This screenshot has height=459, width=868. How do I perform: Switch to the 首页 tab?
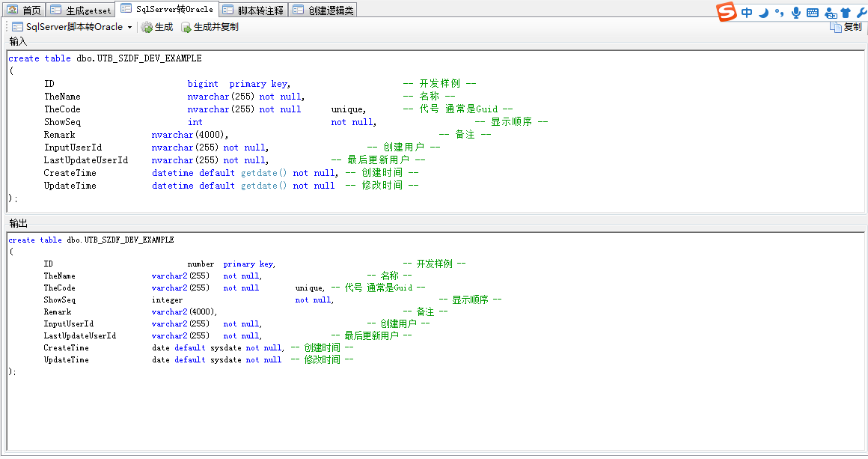(x=24, y=10)
